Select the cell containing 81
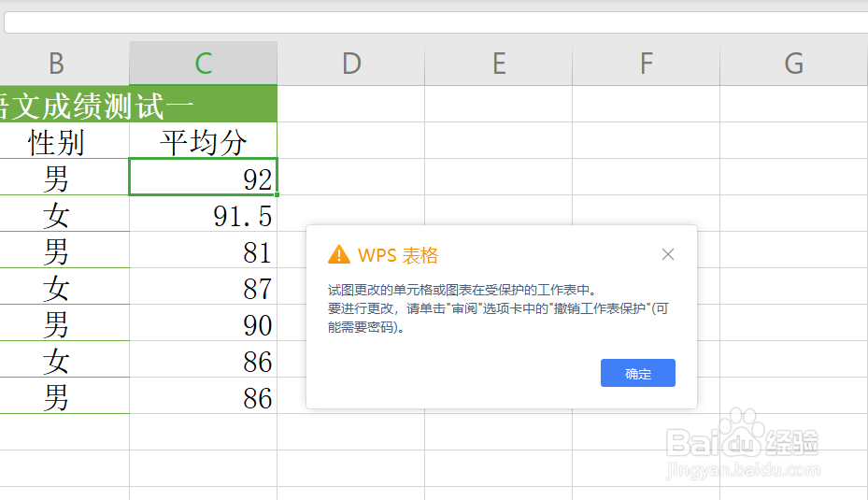This screenshot has width=868, height=500. pyautogui.click(x=203, y=250)
